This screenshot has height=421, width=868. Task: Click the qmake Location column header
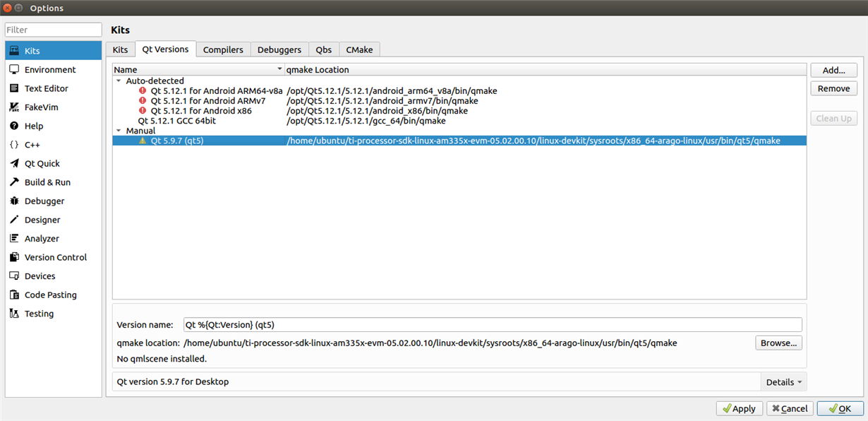545,70
